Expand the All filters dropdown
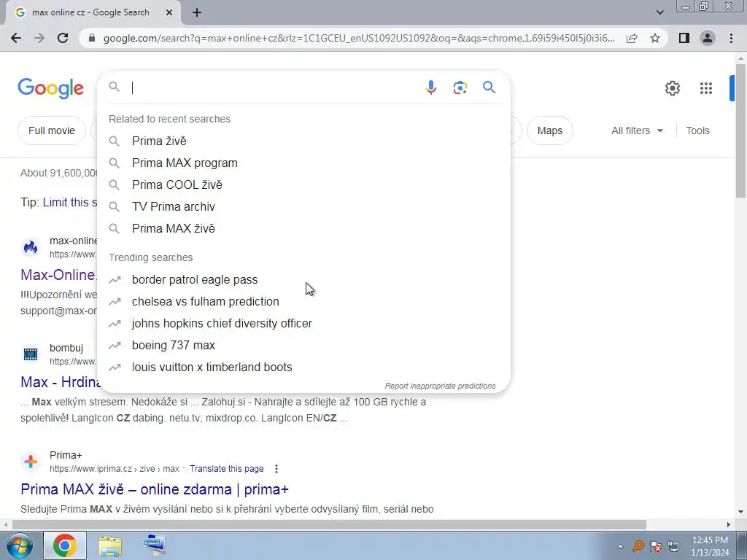Image resolution: width=747 pixels, height=560 pixels. [x=637, y=131]
